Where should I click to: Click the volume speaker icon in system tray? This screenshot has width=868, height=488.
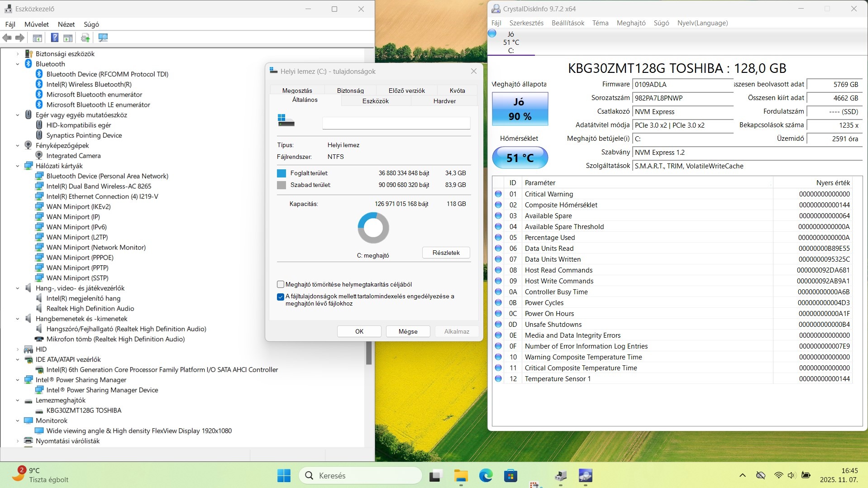coord(791,475)
